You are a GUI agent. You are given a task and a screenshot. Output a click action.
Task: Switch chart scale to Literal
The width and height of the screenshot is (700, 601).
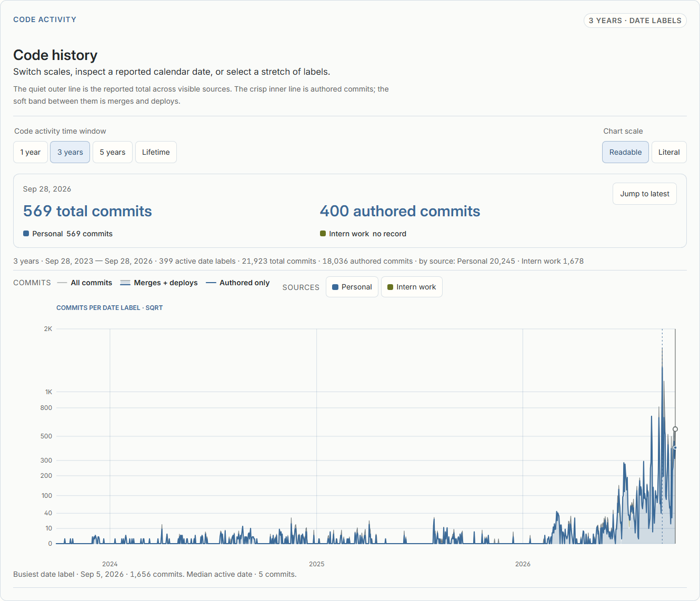coord(669,152)
